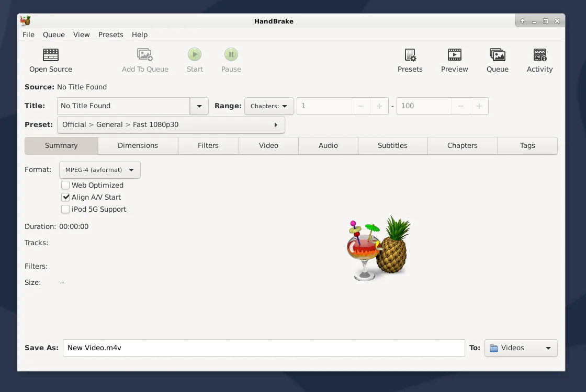The width and height of the screenshot is (586, 392).
Task: Open the Activity log icon
Action: click(539, 59)
